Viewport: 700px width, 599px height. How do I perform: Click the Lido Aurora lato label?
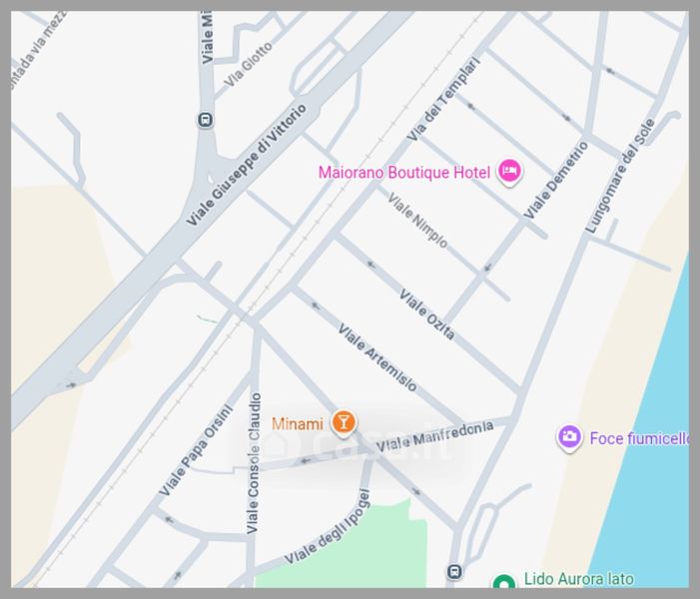579,579
